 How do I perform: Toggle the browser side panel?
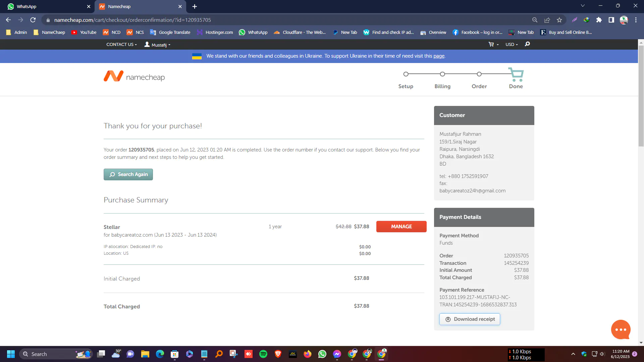tap(611, 20)
